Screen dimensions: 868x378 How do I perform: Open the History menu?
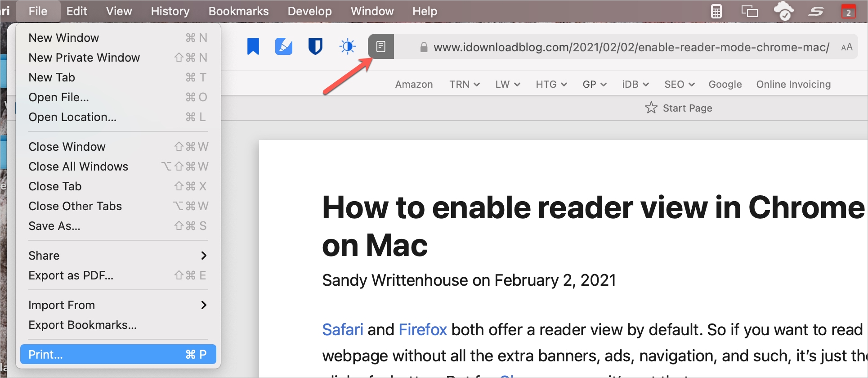170,11
